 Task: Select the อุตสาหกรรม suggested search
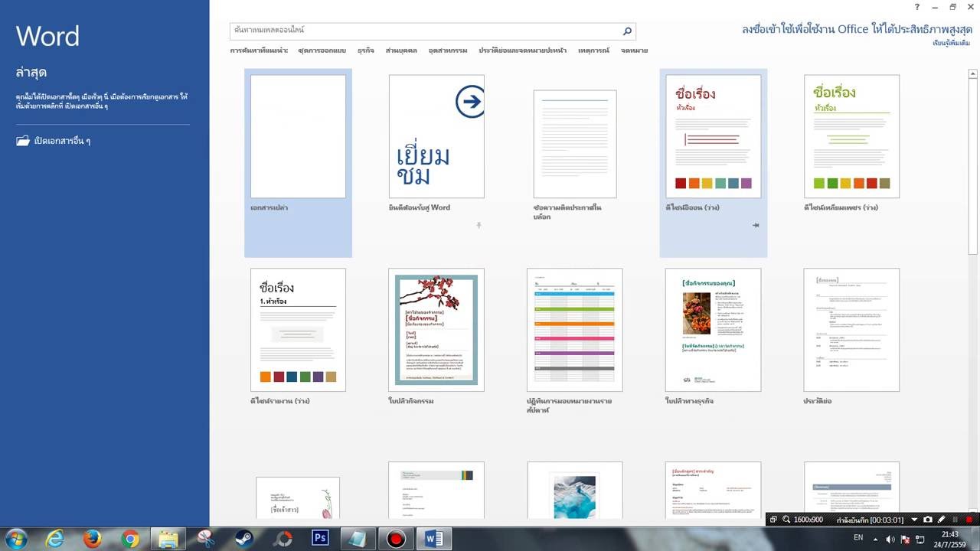pos(448,51)
